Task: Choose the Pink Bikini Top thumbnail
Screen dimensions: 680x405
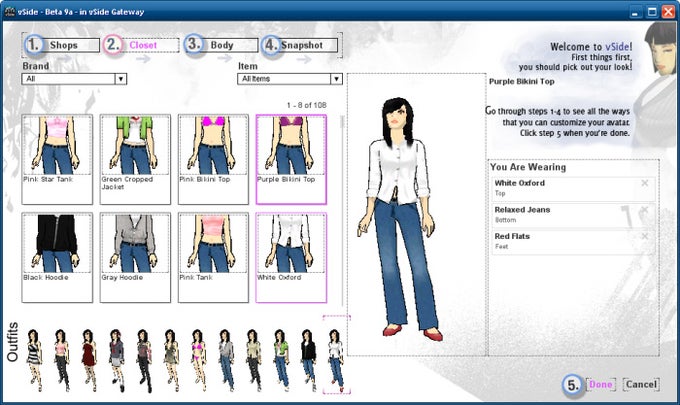Action: coord(213,160)
